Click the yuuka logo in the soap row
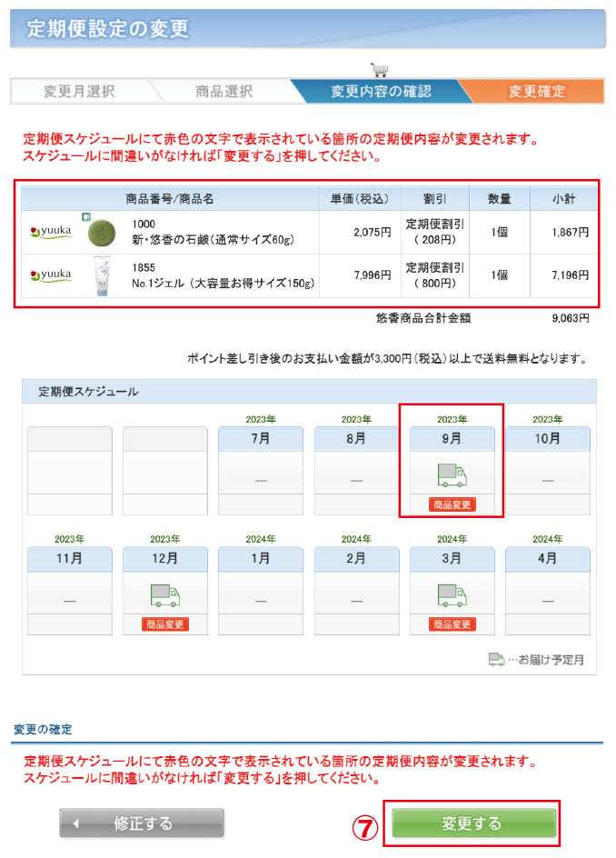 pos(52,232)
